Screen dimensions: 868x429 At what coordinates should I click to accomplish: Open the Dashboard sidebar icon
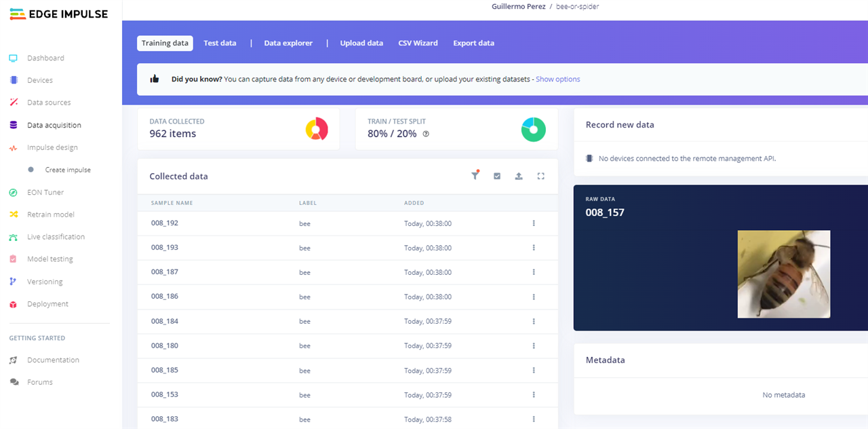pyautogui.click(x=14, y=58)
